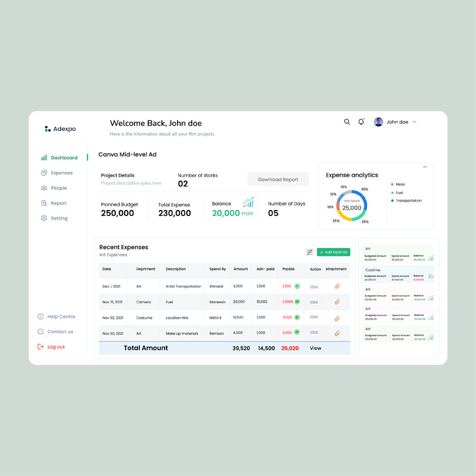The width and height of the screenshot is (476, 476).
Task: Click the People sidebar icon
Action: click(44, 188)
